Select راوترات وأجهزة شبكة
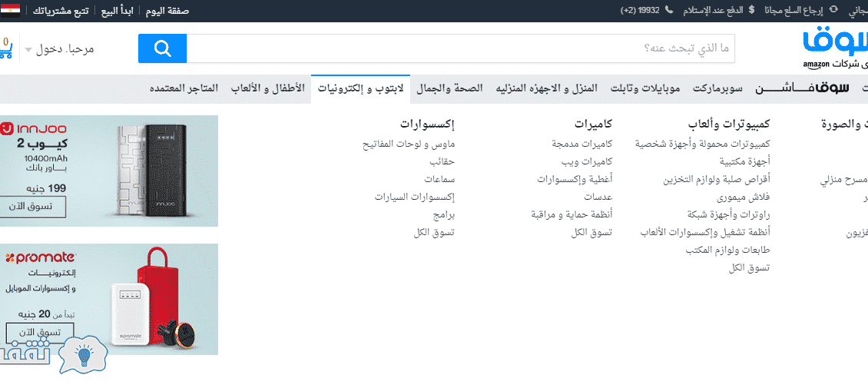This screenshot has width=868, height=385. tap(728, 214)
